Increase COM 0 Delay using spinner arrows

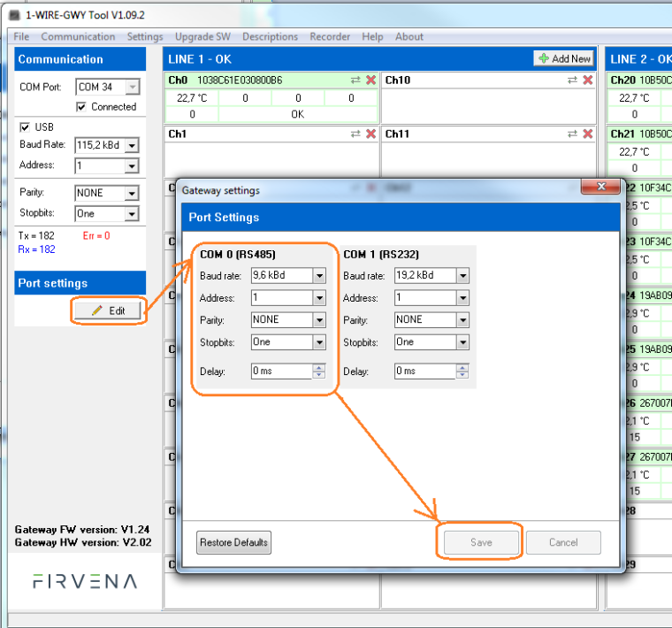coord(318,368)
